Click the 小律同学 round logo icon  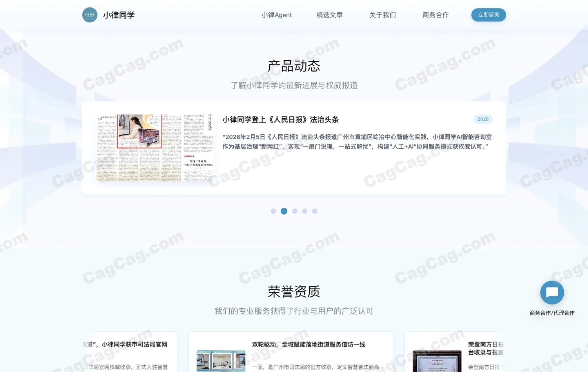90,15
